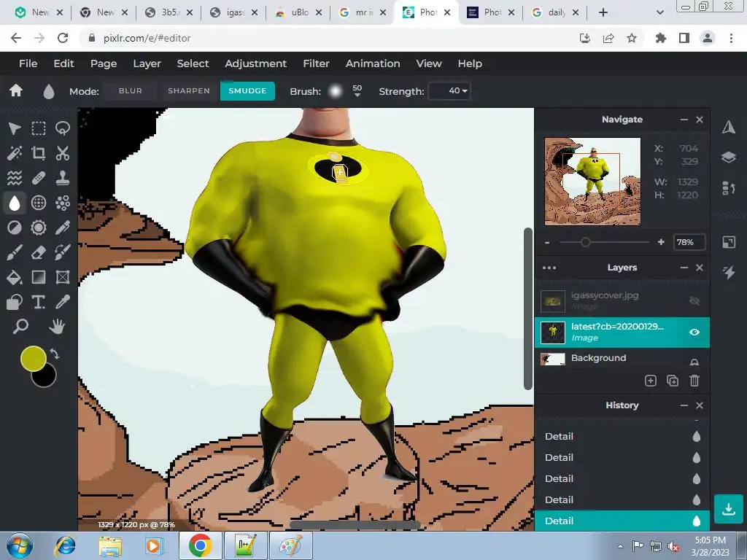Open Layers panel options (three dots)
Viewport: 747px width, 560px height.
549,268
